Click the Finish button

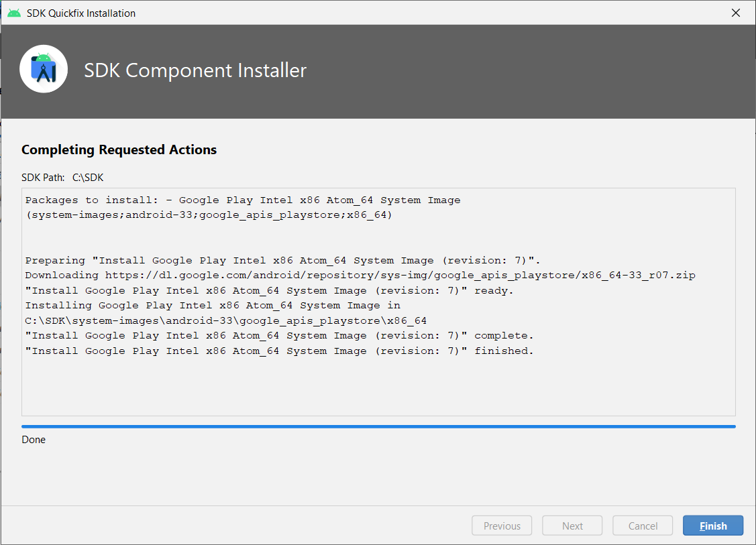click(712, 526)
